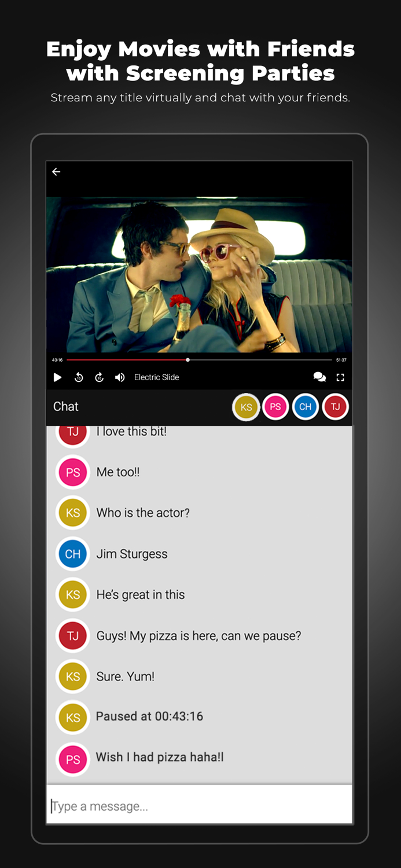This screenshot has width=401, height=868.
Task: Click the message 'Me too!!'
Action: (x=118, y=472)
